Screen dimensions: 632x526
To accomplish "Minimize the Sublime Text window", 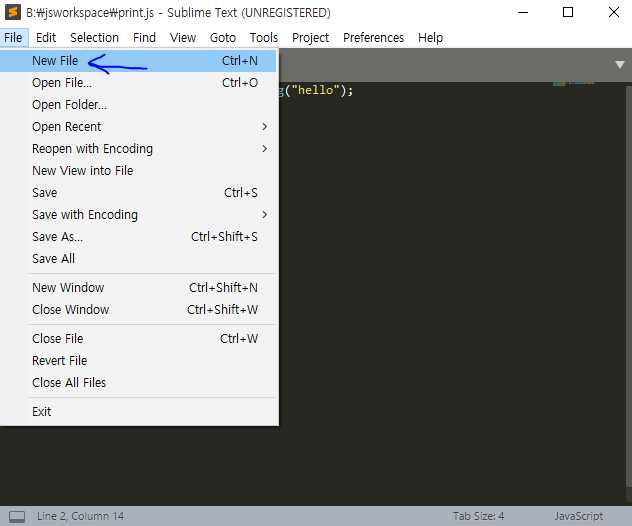I will tap(523, 12).
